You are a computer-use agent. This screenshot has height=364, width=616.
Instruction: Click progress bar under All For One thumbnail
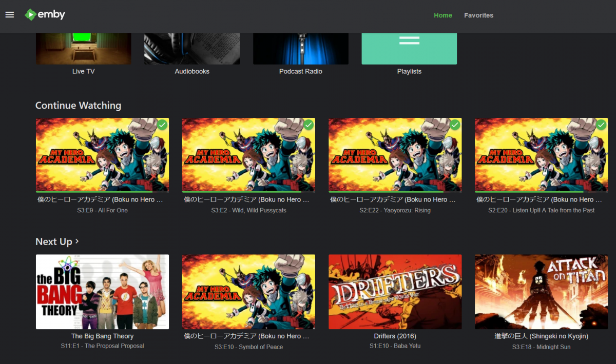pyautogui.click(x=102, y=192)
